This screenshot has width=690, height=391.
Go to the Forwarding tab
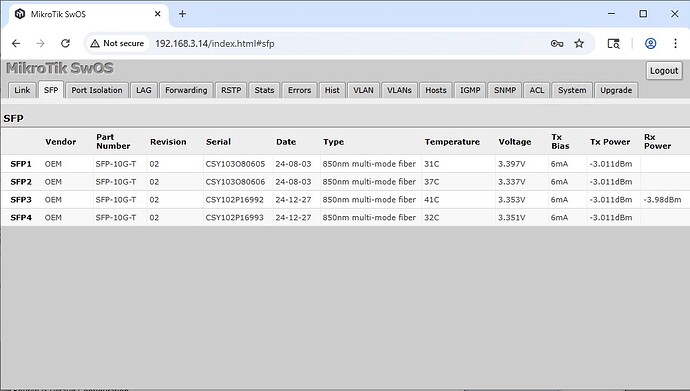click(x=186, y=90)
